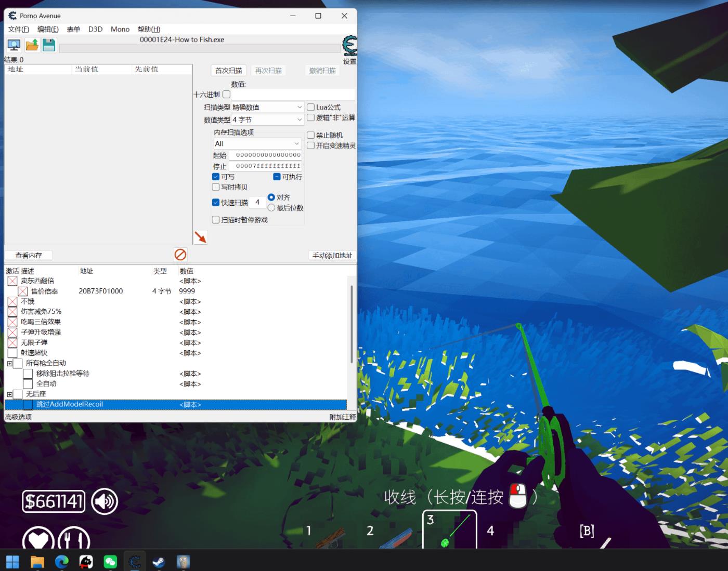Select hotbar slot 3 fishing rod
Image resolution: width=728 pixels, height=571 pixels.
pyautogui.click(x=450, y=529)
